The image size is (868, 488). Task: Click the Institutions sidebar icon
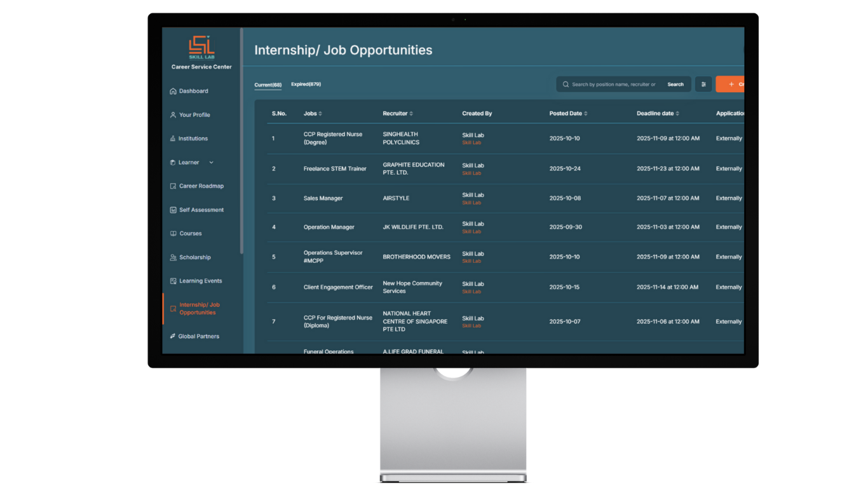(x=173, y=139)
